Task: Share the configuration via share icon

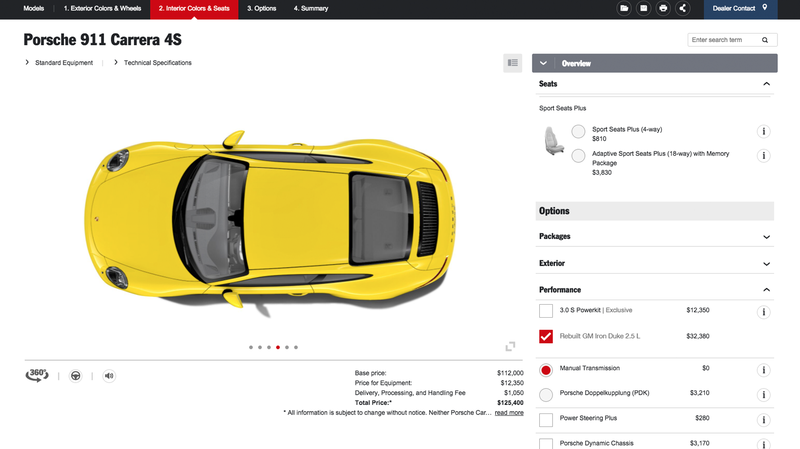Action: (x=682, y=8)
